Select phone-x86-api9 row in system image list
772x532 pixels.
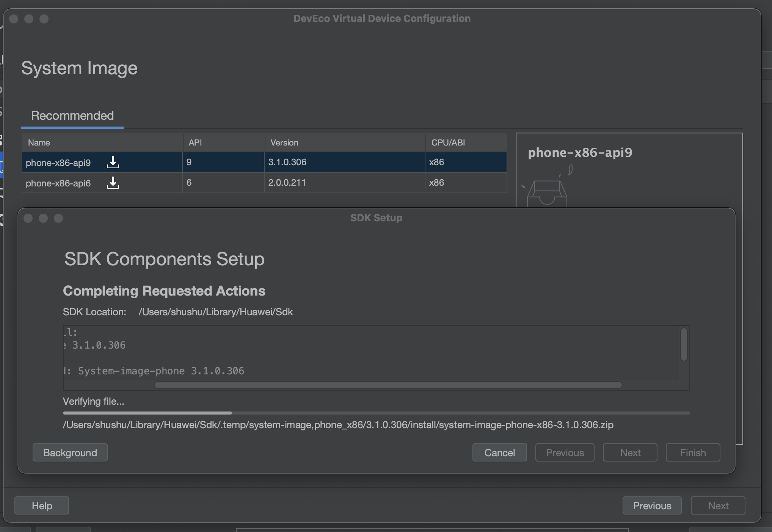pyautogui.click(x=264, y=161)
